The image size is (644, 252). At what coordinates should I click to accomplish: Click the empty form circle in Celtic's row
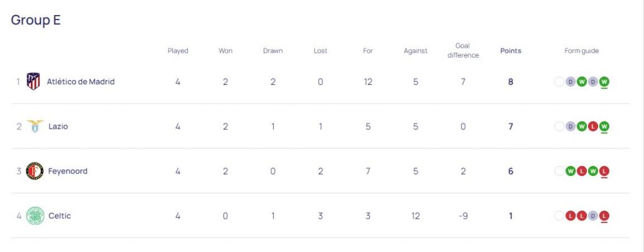point(559,216)
